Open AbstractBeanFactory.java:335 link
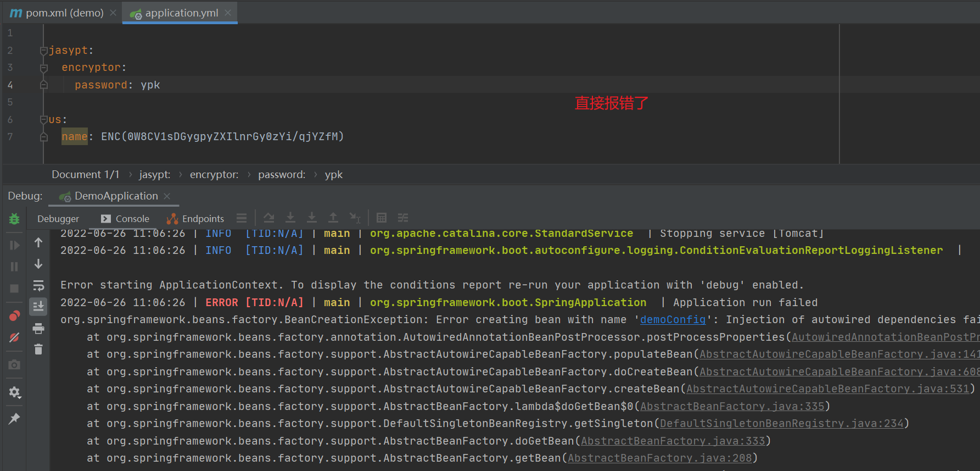Screen dimensions: 980x471 pos(732,407)
